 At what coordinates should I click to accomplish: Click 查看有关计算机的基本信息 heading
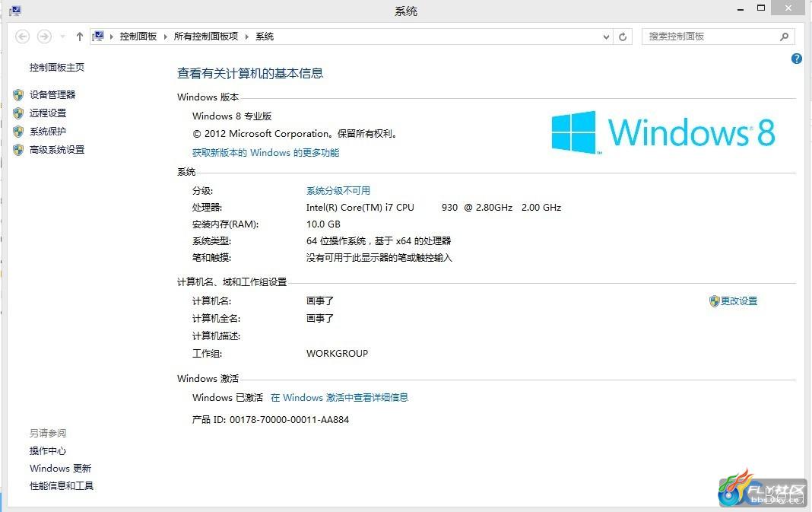click(x=250, y=74)
